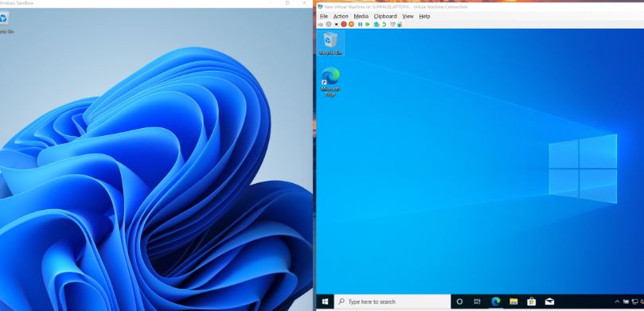The image size is (644, 311).
Task: Open the Clipboard menu
Action: pyautogui.click(x=385, y=16)
